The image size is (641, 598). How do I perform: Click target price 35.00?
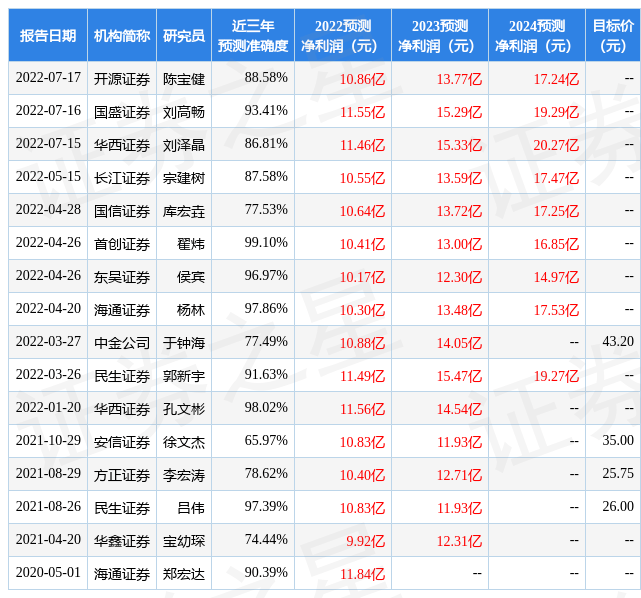pos(618,441)
